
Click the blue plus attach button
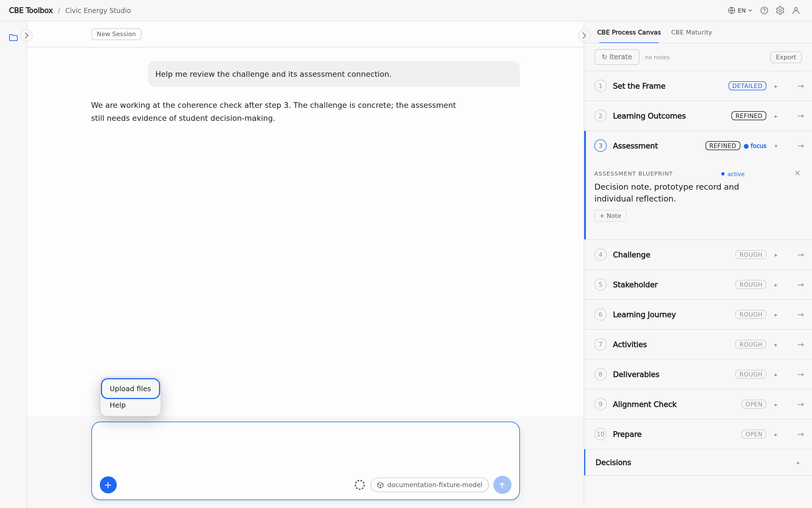pyautogui.click(x=108, y=485)
